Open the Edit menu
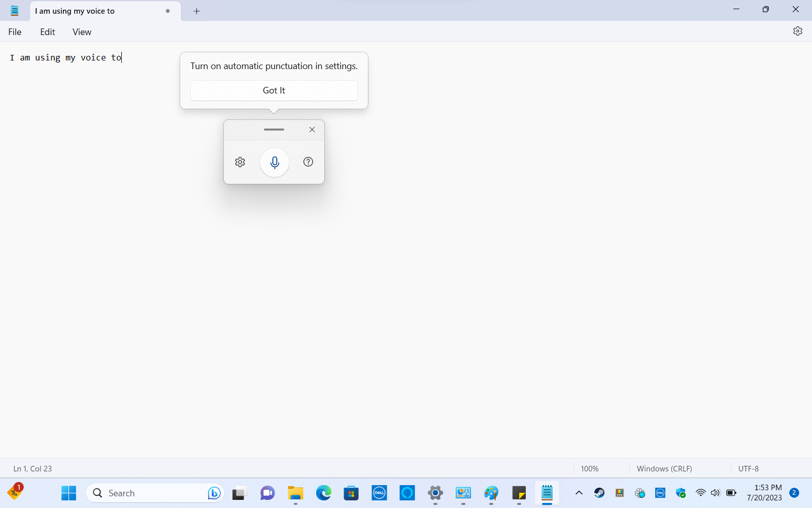This screenshot has height=508, width=812. coord(48,32)
